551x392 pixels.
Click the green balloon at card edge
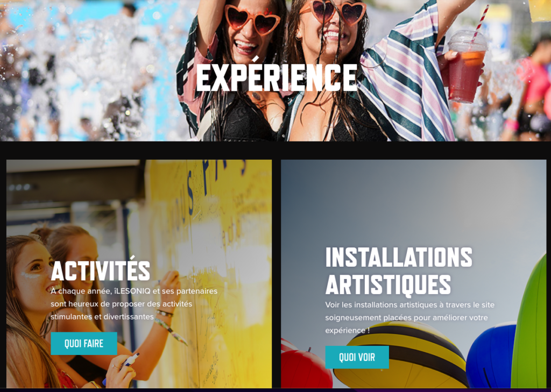[x=529, y=327]
